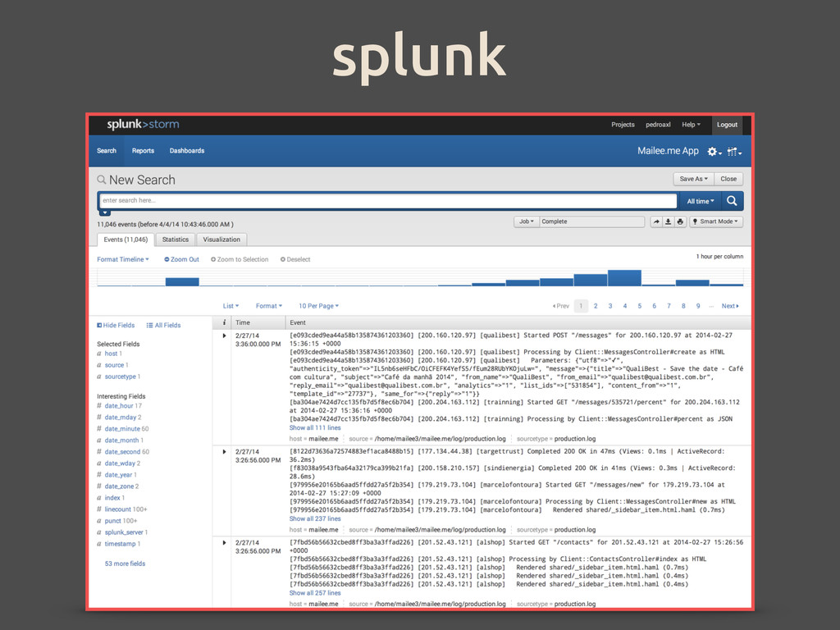The height and width of the screenshot is (630, 840).
Task: Select the Dashboards nav tab
Action: pos(187,151)
